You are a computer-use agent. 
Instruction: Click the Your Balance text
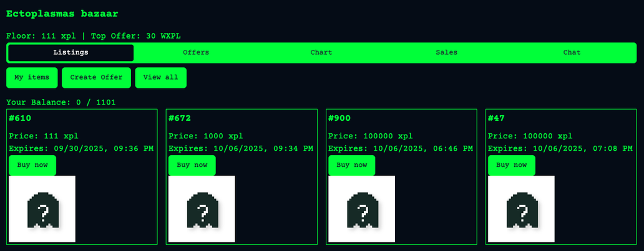pos(61,102)
